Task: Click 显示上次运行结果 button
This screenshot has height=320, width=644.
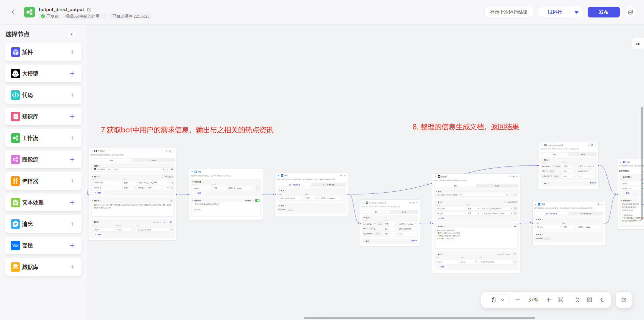Action: click(508, 12)
